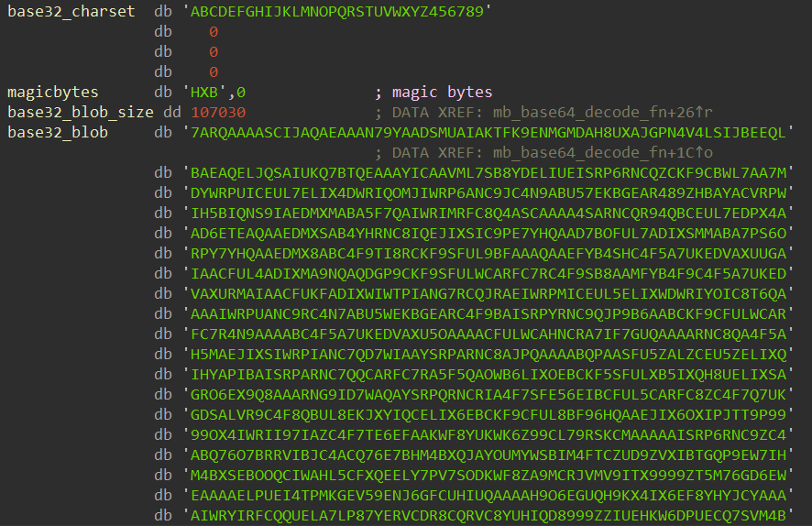812x526 pixels.
Task: Click blob string starting with 'FC7R4N9AAAABC4'
Action: [x=488, y=334]
